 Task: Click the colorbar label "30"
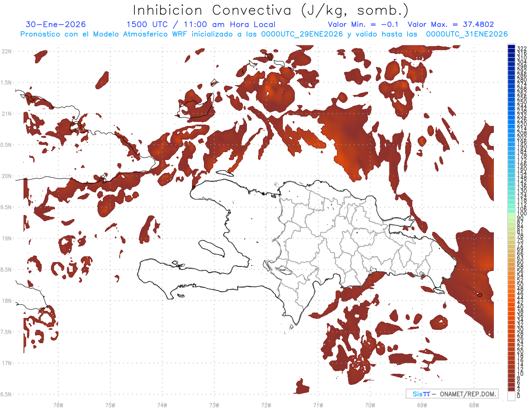[520, 329]
